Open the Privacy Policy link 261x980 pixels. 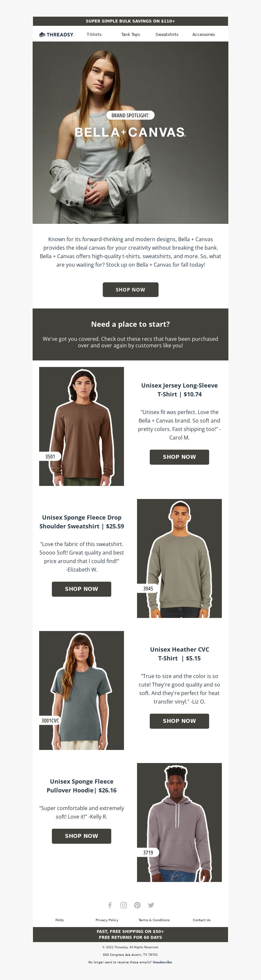(107, 920)
